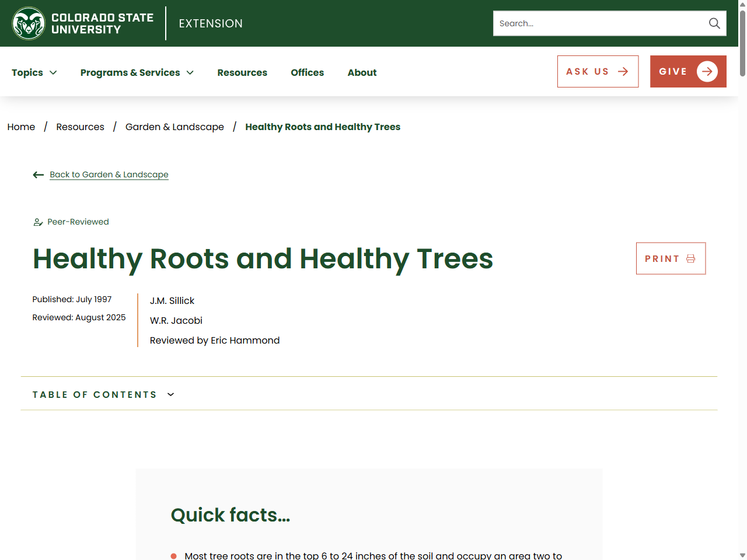This screenshot has width=747, height=560.
Task: Click the Colorado State University ram logo
Action: coord(29,23)
